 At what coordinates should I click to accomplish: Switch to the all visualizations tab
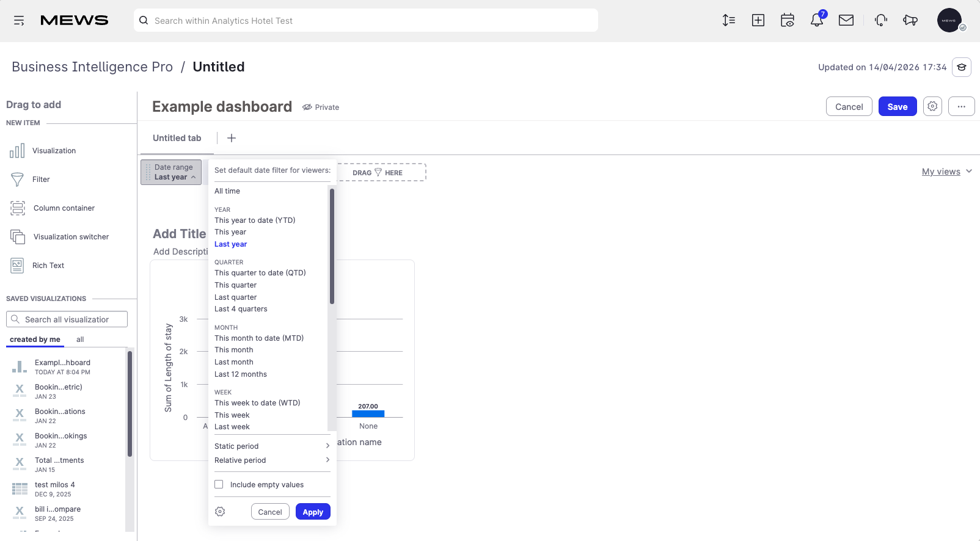click(x=80, y=339)
